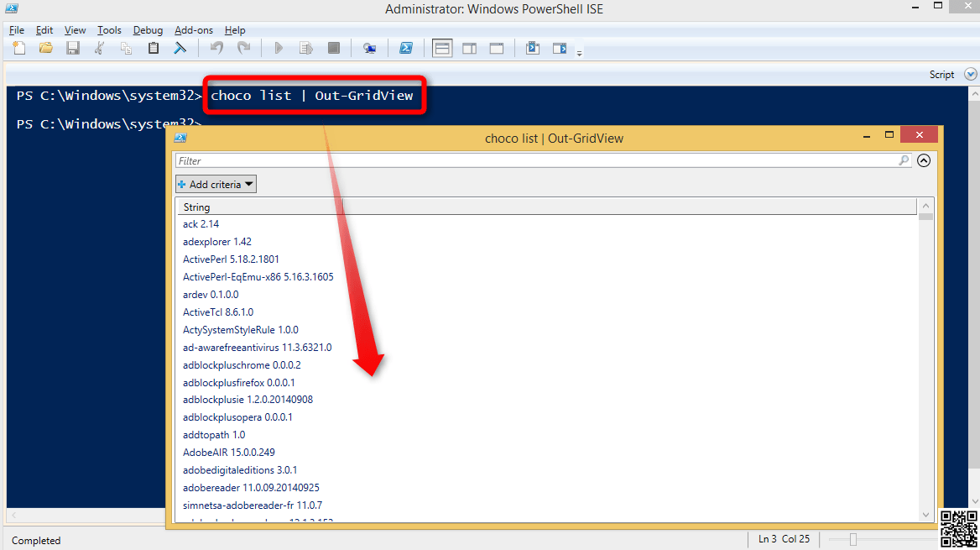Open the Debug menu
The image size is (980, 550).
click(x=148, y=30)
